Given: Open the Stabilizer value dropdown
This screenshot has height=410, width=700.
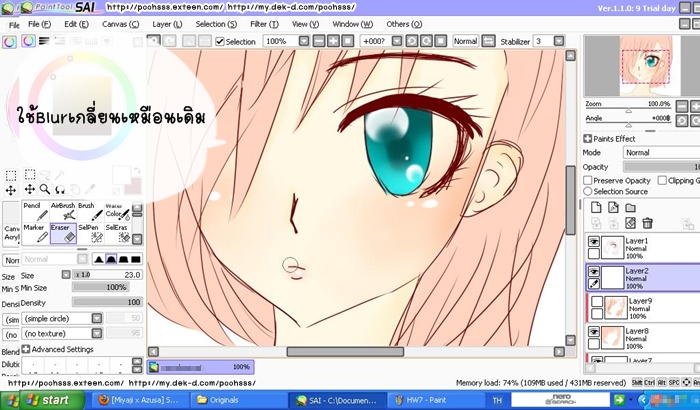Looking at the screenshot, I should click(559, 41).
